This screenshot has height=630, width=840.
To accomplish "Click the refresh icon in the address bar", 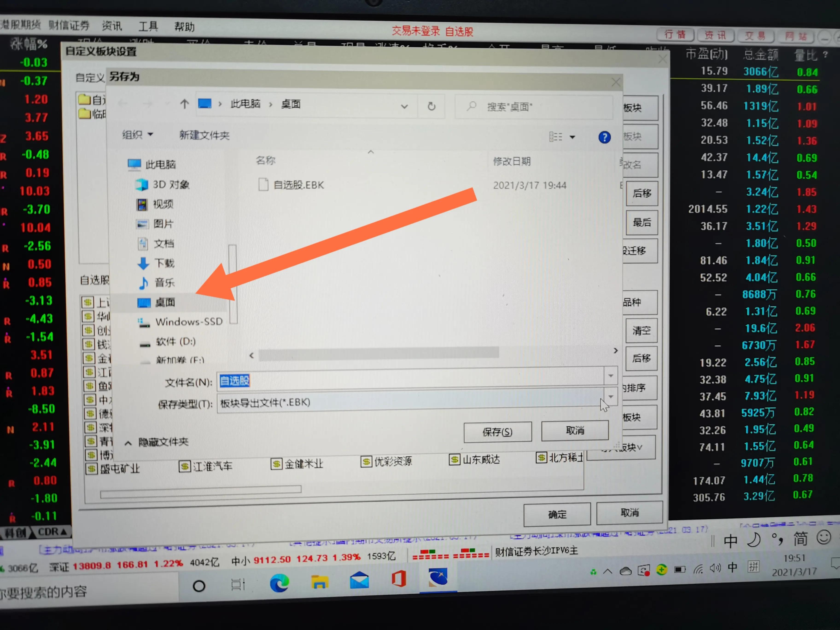I will tap(431, 106).
